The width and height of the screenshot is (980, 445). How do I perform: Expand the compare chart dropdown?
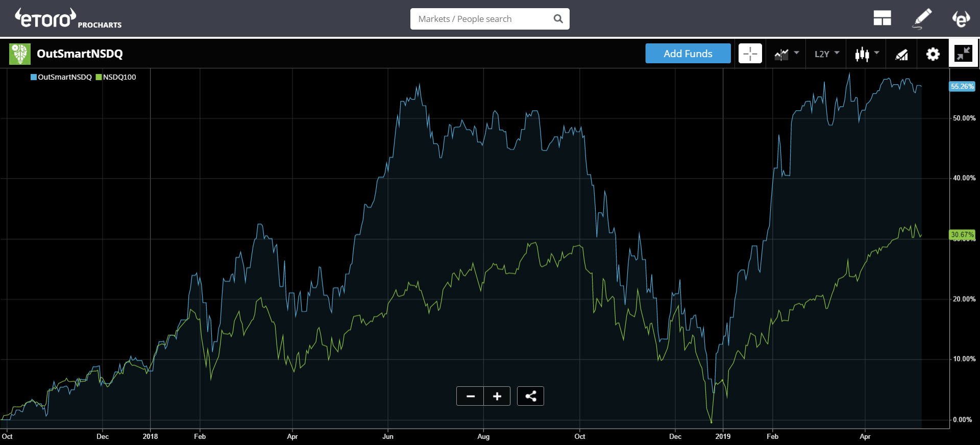pos(786,54)
